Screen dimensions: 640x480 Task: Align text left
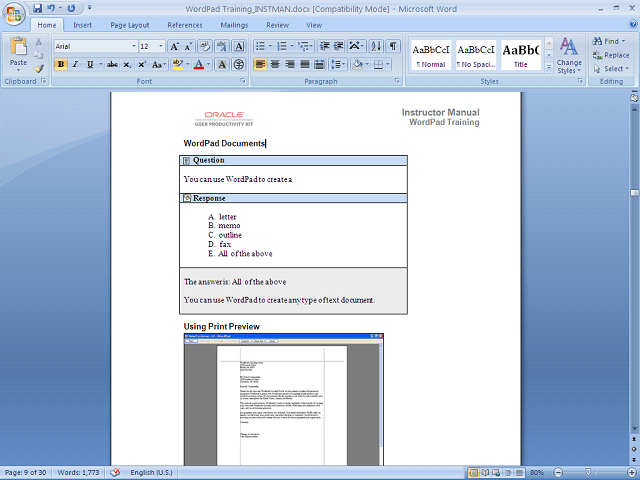[260, 64]
